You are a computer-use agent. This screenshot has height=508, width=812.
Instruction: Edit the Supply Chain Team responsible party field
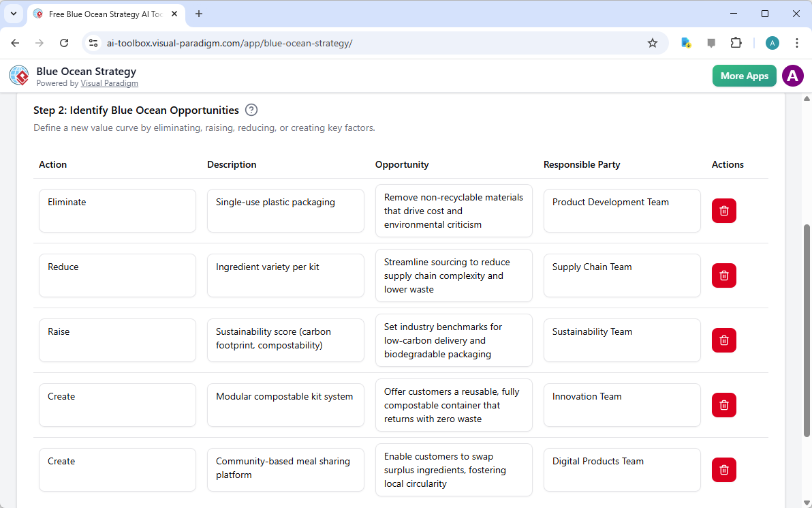(621, 275)
